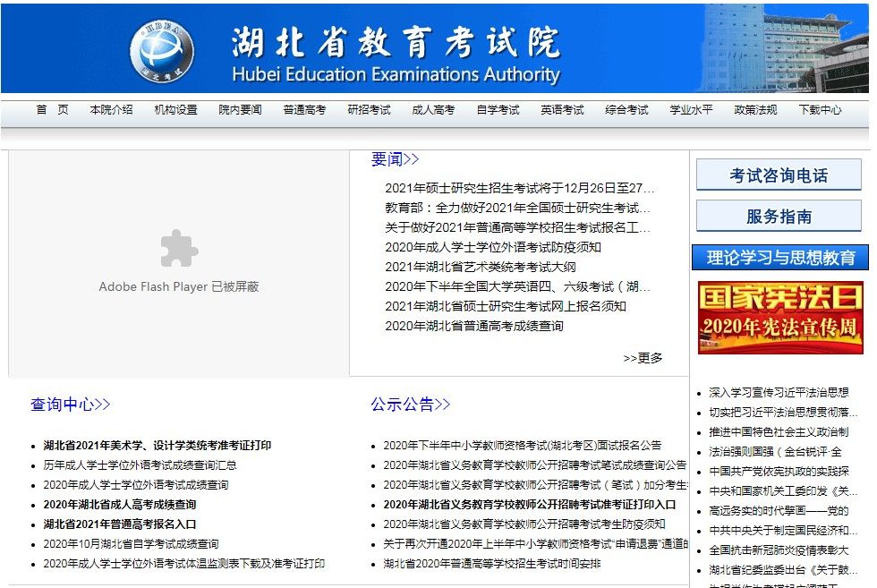
Task: Open 2020年10月湖北省自学考试成绩查询 link
Action: pos(131,544)
